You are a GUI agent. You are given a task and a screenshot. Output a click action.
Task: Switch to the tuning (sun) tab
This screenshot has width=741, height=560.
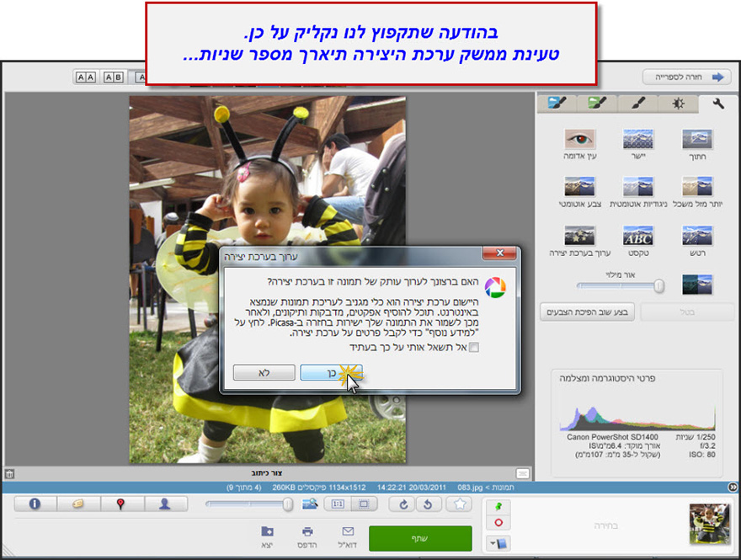677,102
